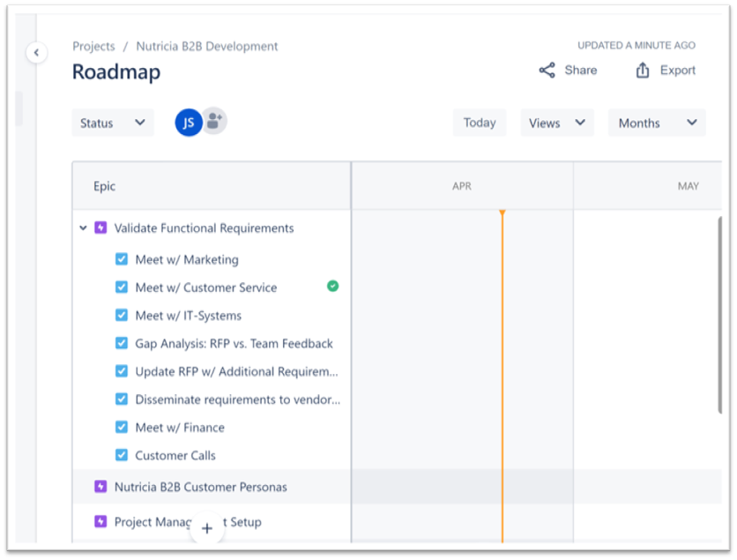The image size is (737, 560).
Task: Click the back arrow on the left sidebar
Action: coord(36,53)
